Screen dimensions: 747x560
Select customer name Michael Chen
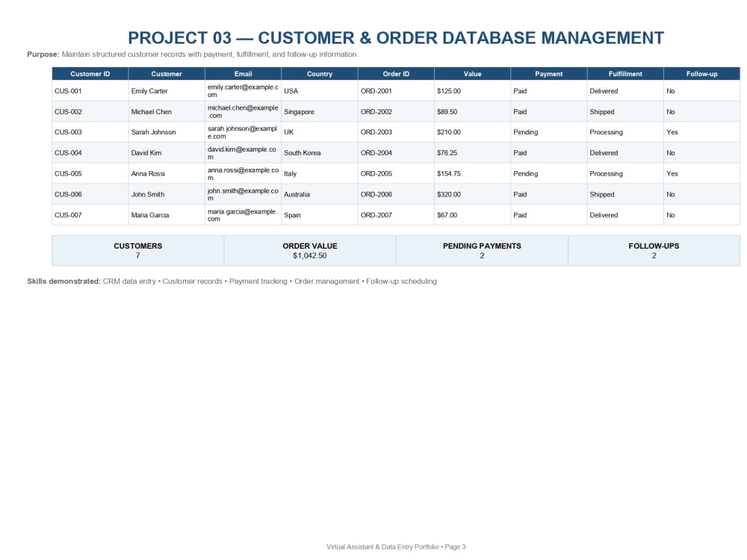pos(151,111)
